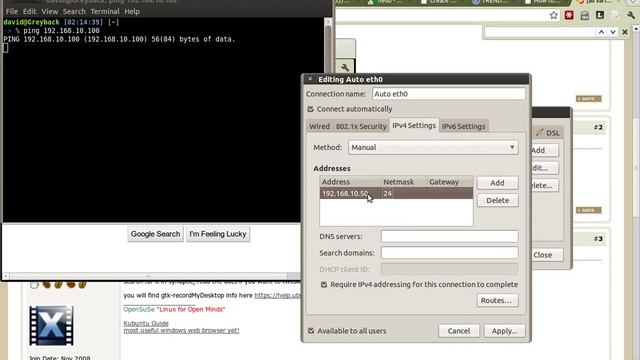Open the Method dropdown set to Manual
This screenshot has width=640, height=360.
433,147
